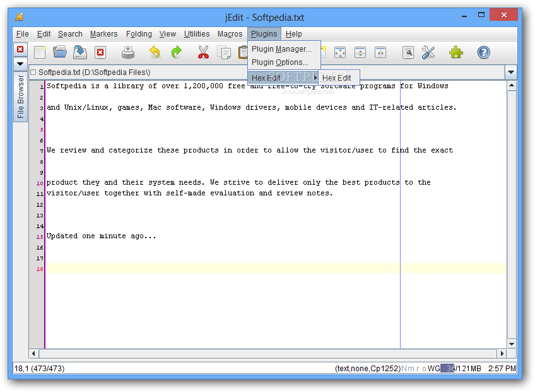Open Plugin Manager green puzzle icon

pos(456,52)
